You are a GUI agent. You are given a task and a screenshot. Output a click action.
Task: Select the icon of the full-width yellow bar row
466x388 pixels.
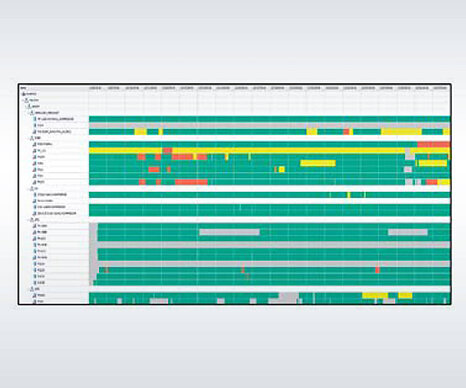pyautogui.click(x=35, y=151)
